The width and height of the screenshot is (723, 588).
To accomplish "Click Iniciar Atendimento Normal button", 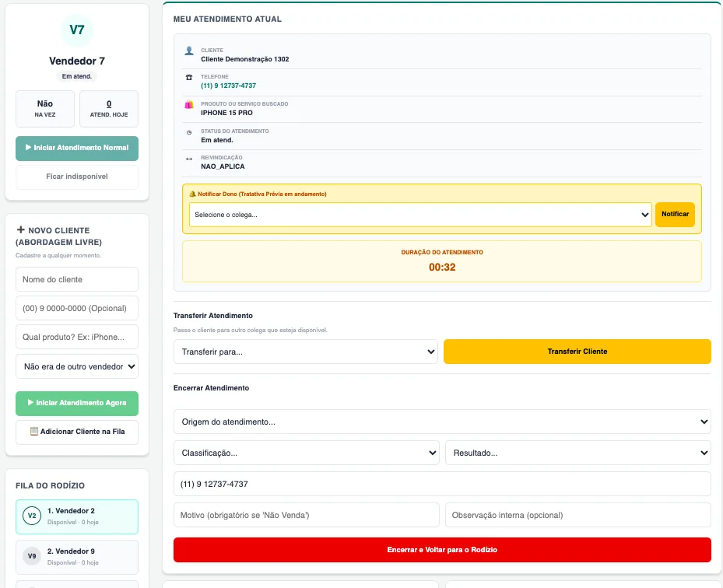I will (77, 149).
